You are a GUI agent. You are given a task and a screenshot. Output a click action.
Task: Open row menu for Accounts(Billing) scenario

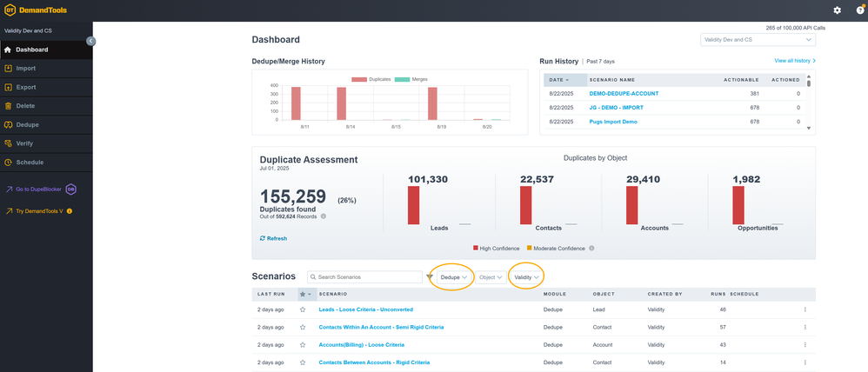pos(805,345)
